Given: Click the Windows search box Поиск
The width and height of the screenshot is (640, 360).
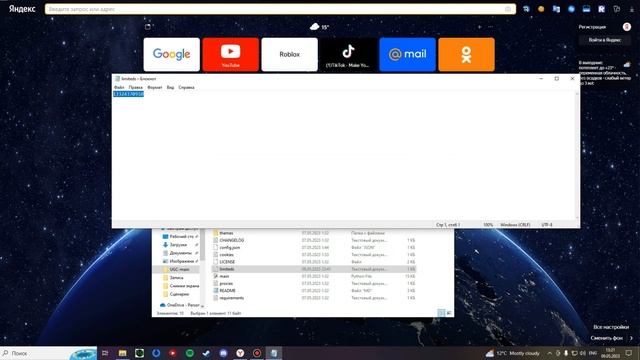Looking at the screenshot, I should [x=49, y=353].
